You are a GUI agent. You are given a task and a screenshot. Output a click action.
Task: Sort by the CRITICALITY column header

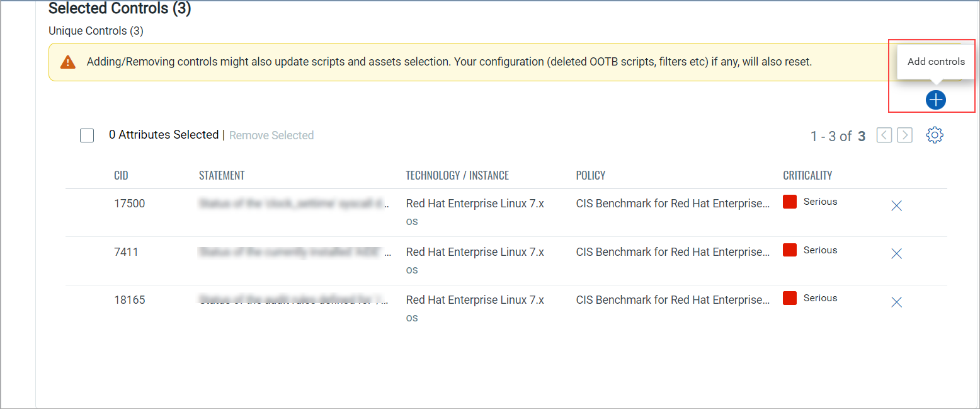(x=807, y=175)
